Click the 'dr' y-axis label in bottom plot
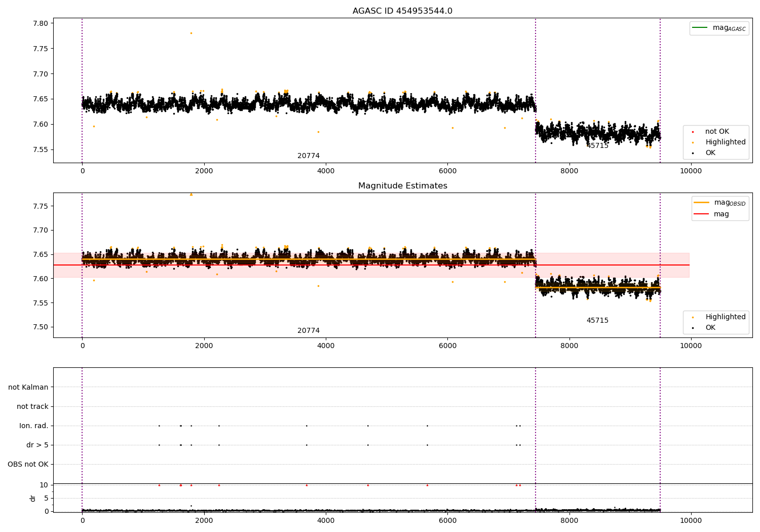The width and height of the screenshot is (760, 532). [33, 498]
